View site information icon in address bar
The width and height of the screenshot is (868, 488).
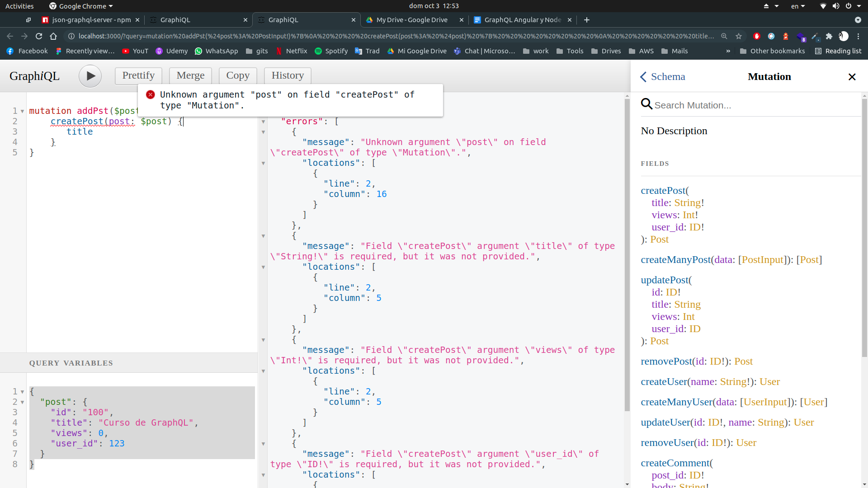(71, 36)
